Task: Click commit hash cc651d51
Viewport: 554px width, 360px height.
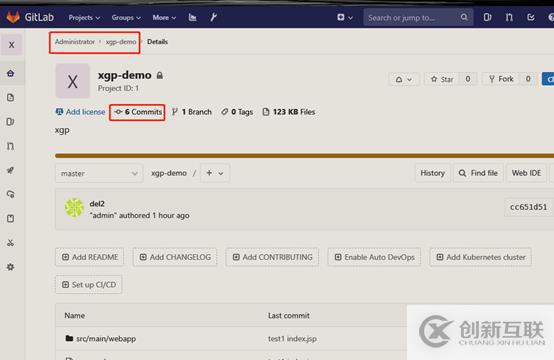Action: (x=528, y=207)
